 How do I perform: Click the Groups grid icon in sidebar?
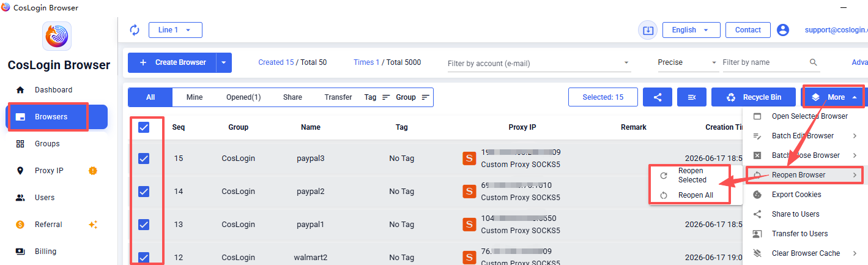click(x=20, y=144)
